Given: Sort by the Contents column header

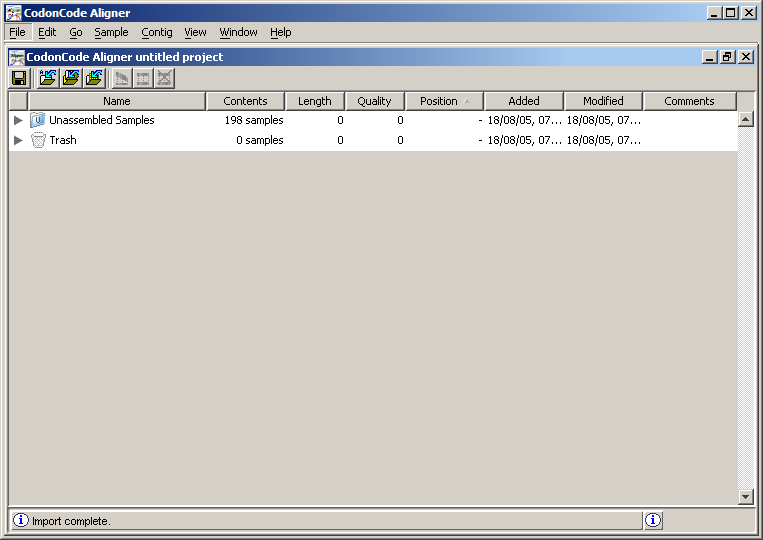Looking at the screenshot, I should [x=245, y=101].
